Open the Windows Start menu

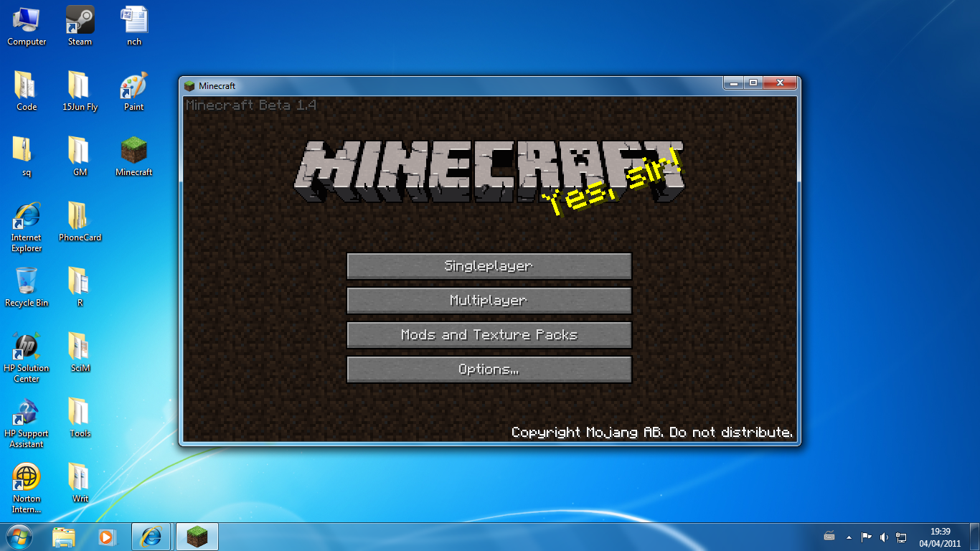(19, 537)
